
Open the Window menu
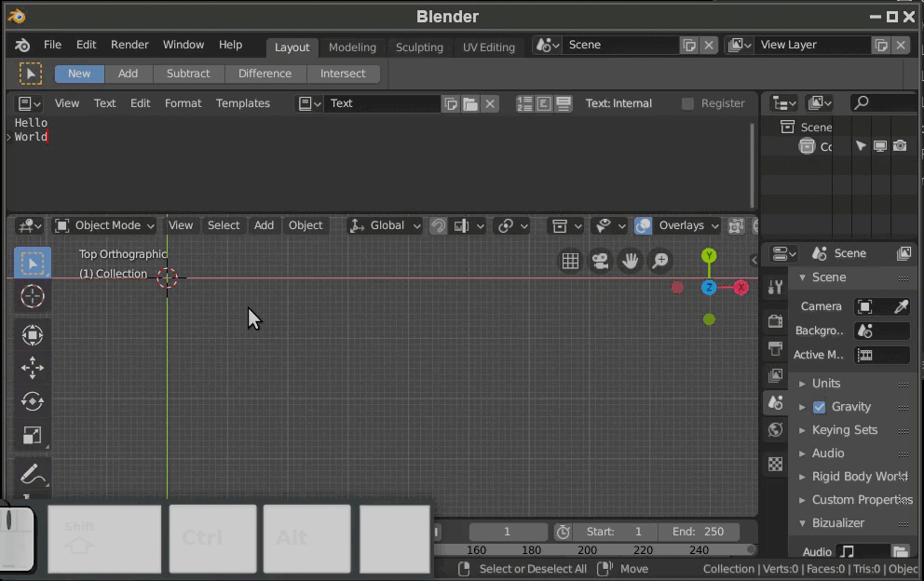tap(183, 45)
